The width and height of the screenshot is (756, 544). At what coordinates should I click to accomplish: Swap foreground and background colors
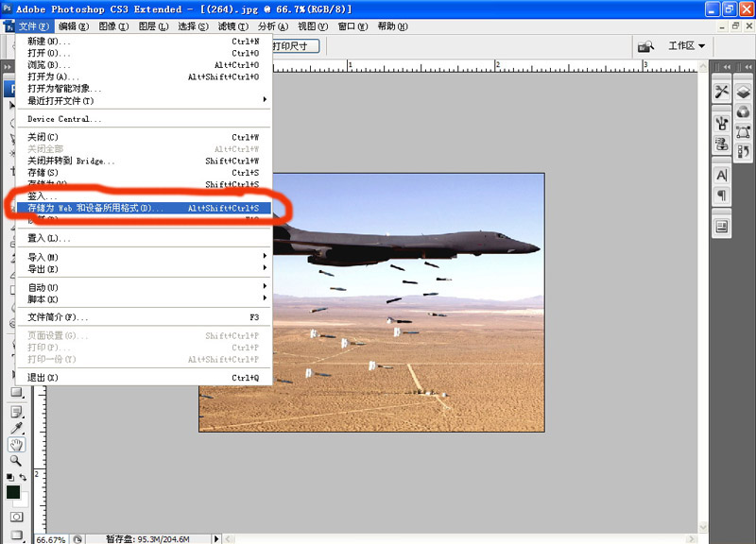24,478
